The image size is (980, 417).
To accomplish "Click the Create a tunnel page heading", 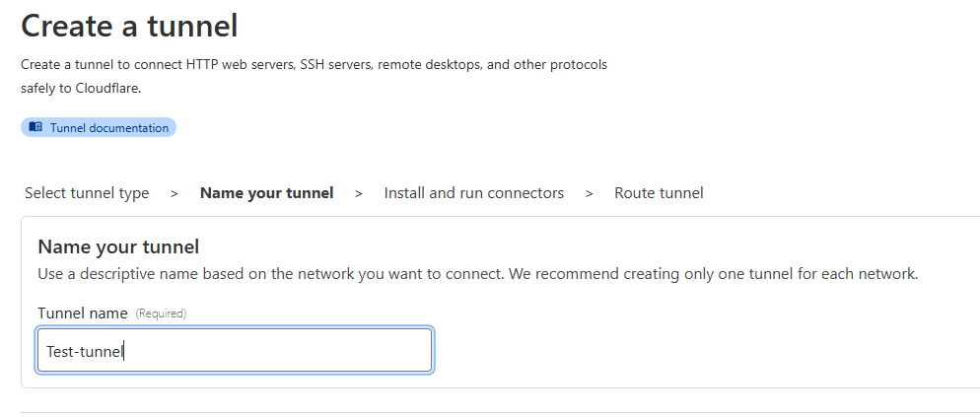I will tap(129, 27).
